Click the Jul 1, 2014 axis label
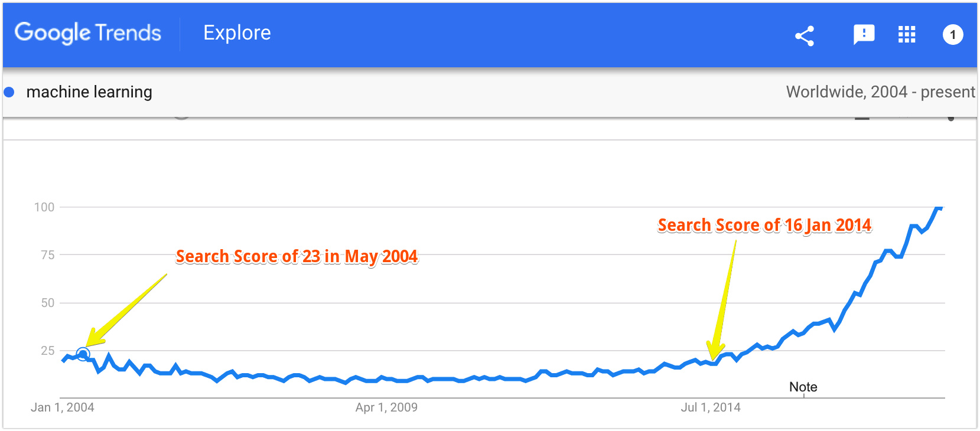 [x=711, y=407]
